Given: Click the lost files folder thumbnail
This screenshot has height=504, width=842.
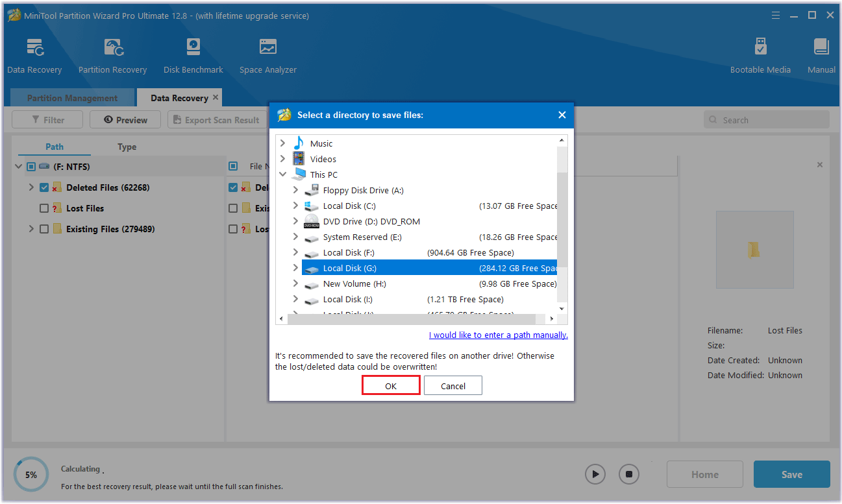Looking at the screenshot, I should click(754, 250).
